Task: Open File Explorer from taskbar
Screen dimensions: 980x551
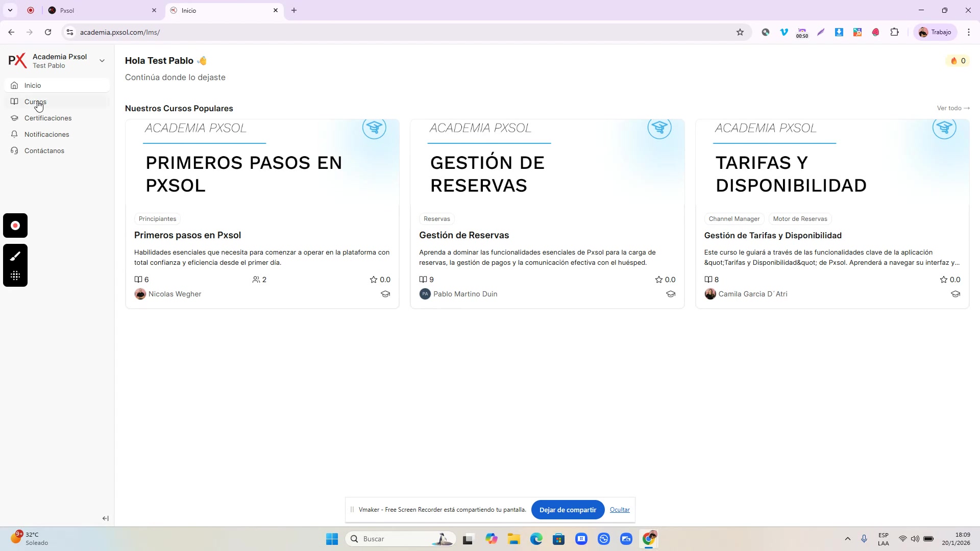Action: point(513,539)
